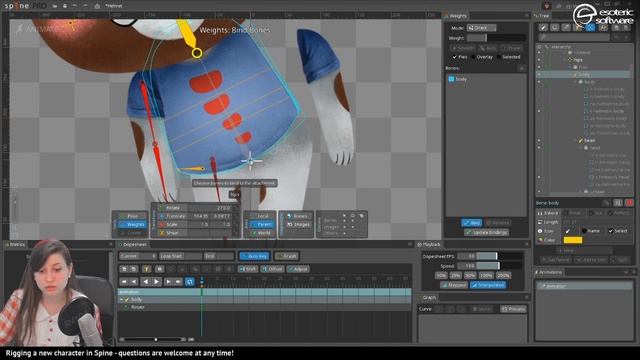Click the Prune weights button
Screen dimensions: 640x360
pos(511,48)
